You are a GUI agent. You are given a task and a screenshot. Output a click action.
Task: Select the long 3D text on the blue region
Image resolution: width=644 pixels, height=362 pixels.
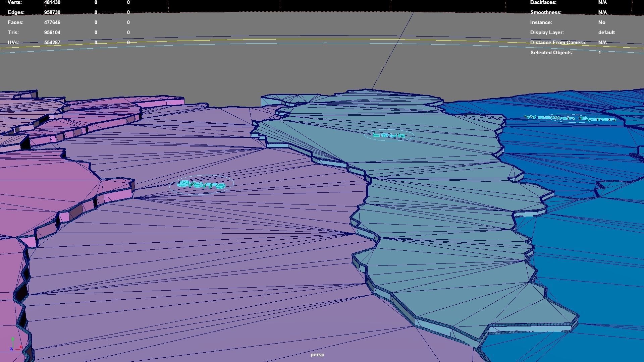click(570, 118)
